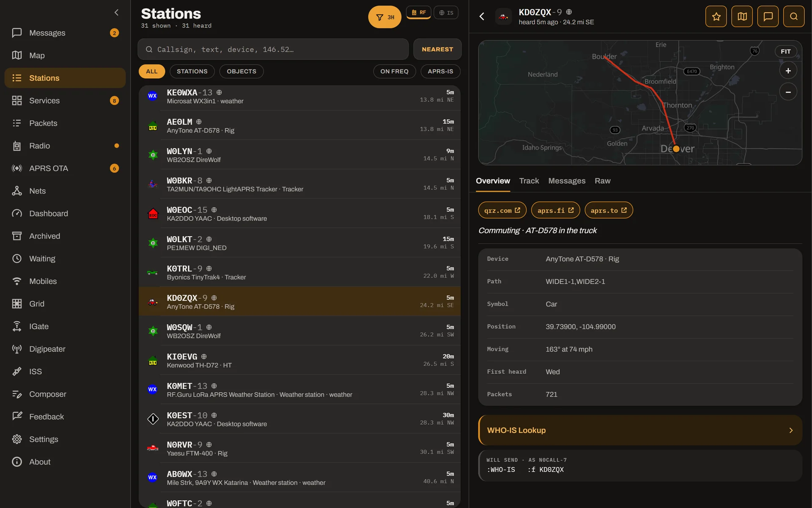Screen dimensions: 812x508
Task: Click the Dashboard gauge icon
Action: point(17,213)
